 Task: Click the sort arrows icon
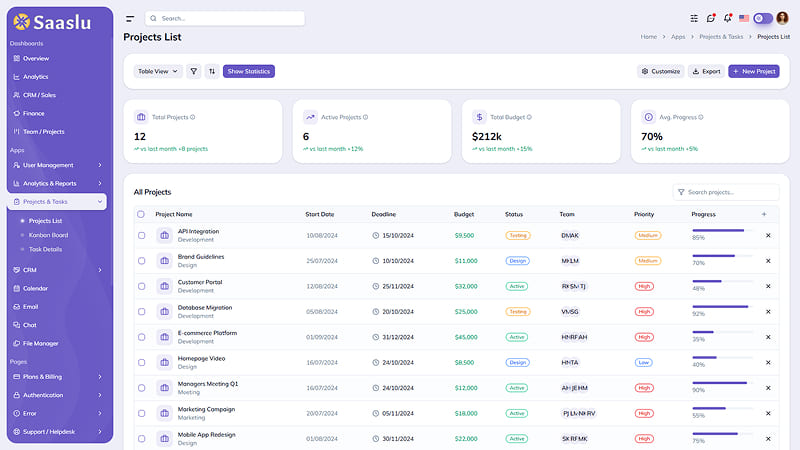point(212,71)
